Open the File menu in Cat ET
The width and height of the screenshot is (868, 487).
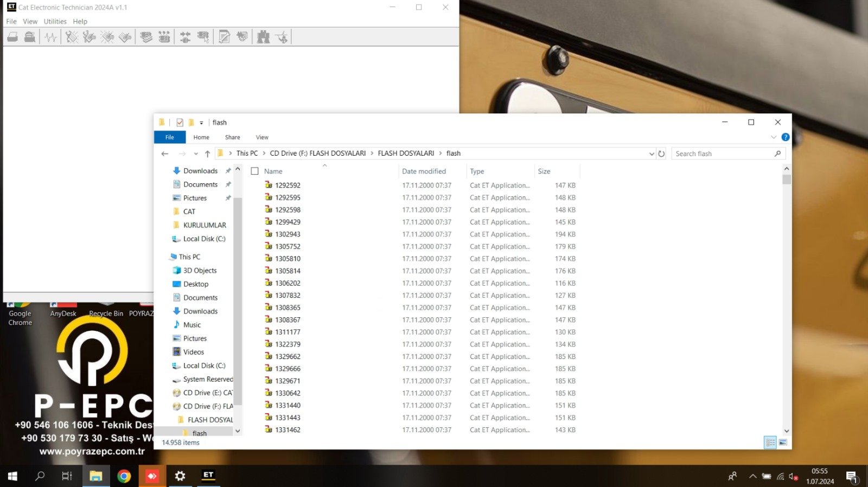[11, 22]
